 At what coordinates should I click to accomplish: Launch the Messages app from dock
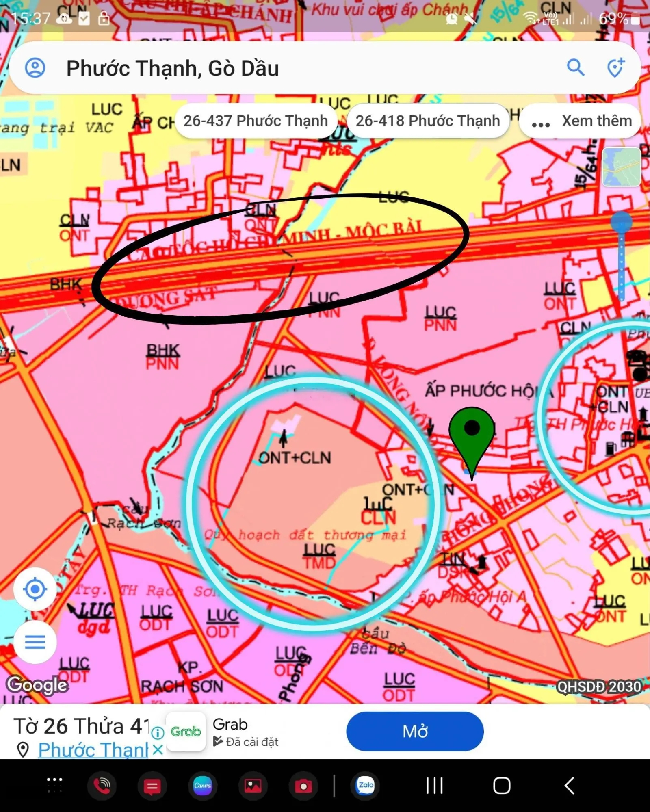point(152,786)
